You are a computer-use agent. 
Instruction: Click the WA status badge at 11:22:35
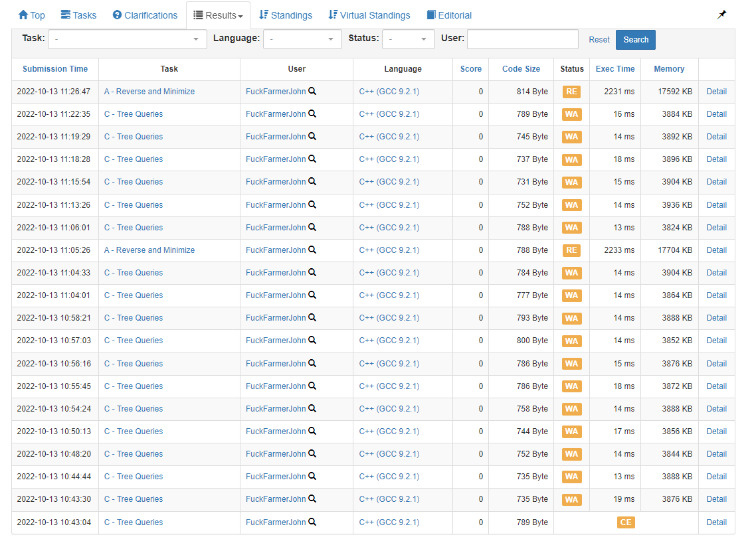[x=571, y=114]
